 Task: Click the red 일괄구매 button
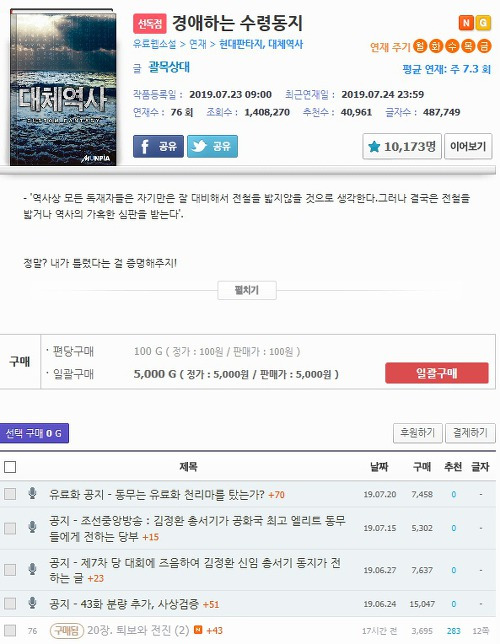pyautogui.click(x=437, y=373)
